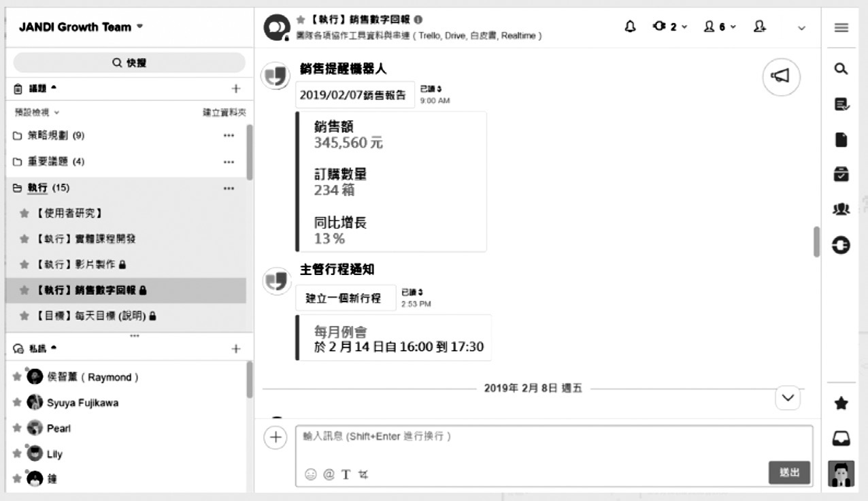Insert a mention with the @ icon

(x=329, y=474)
